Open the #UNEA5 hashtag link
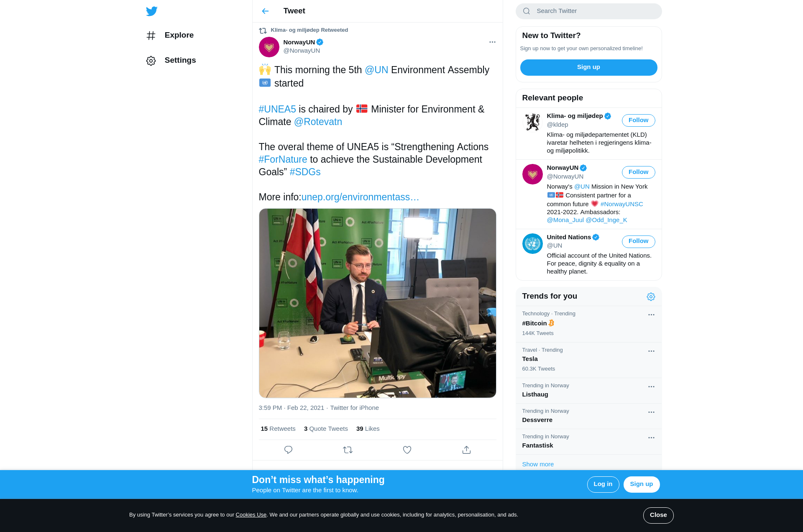Screen dimensions: 803x532 click(277, 109)
